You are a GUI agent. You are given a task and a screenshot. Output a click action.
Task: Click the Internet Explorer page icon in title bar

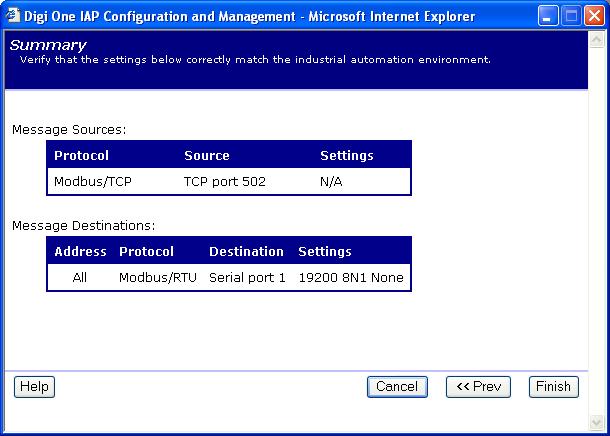[x=12, y=15]
